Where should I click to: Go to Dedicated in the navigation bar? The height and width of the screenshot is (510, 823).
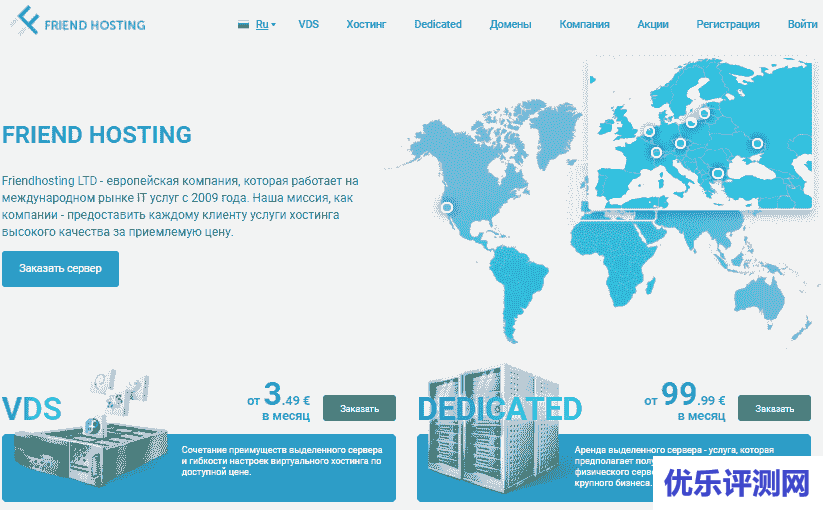438,24
